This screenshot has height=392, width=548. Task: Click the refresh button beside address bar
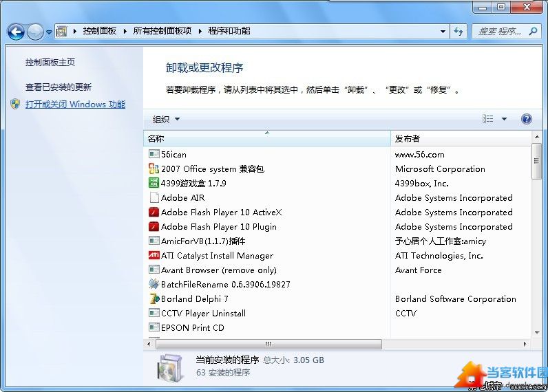459,32
